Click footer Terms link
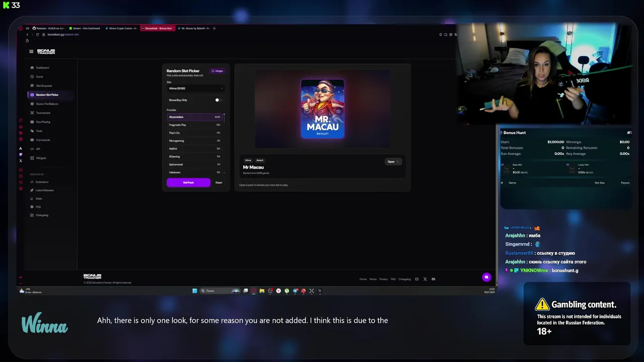Screen dimensions: 644x362 click(x=373, y=279)
